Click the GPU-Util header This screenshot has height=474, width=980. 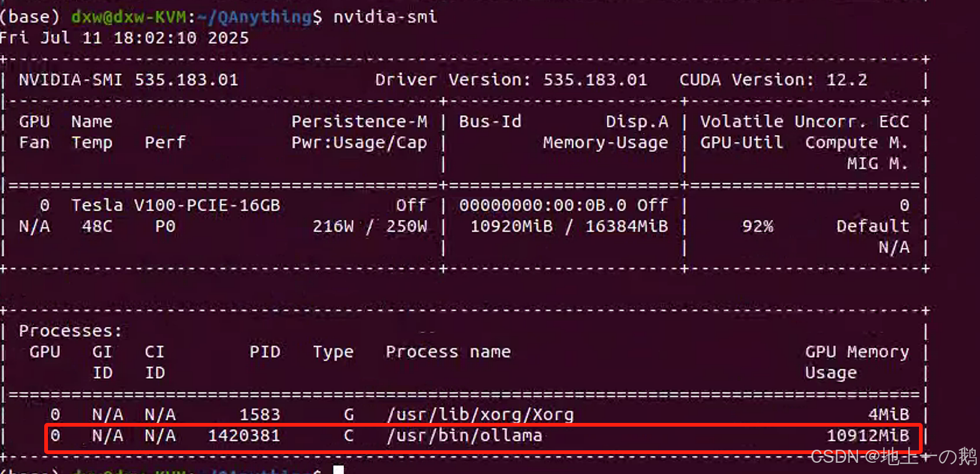[x=741, y=143]
